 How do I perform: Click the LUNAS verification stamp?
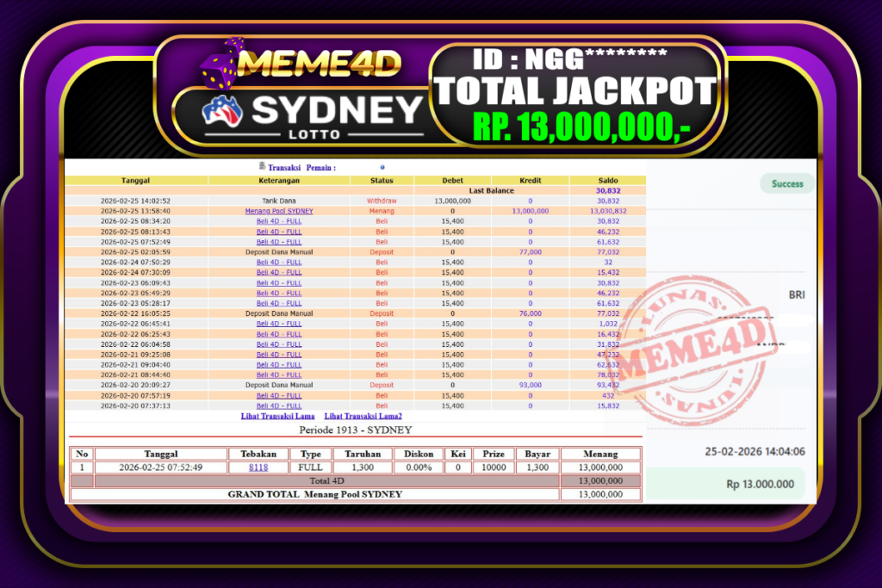pos(686,297)
